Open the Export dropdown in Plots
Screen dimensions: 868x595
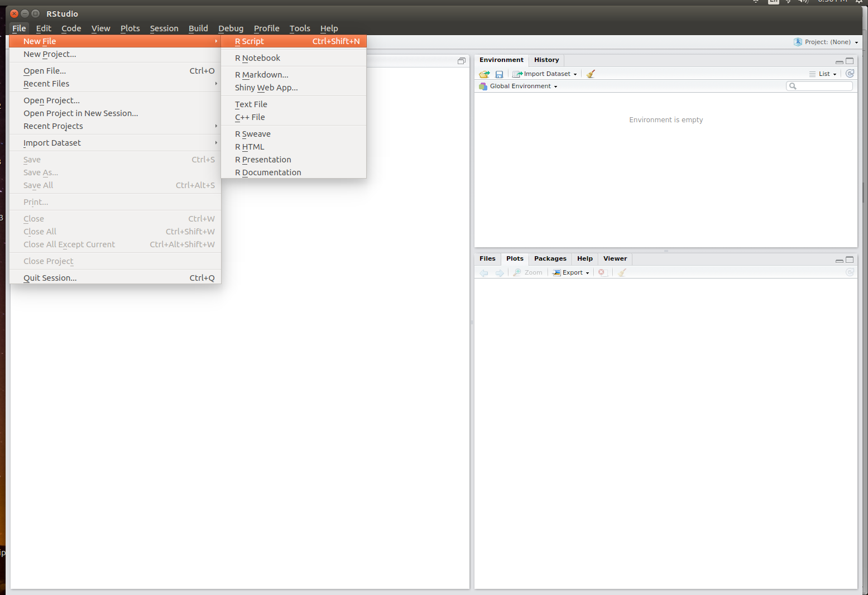571,273
